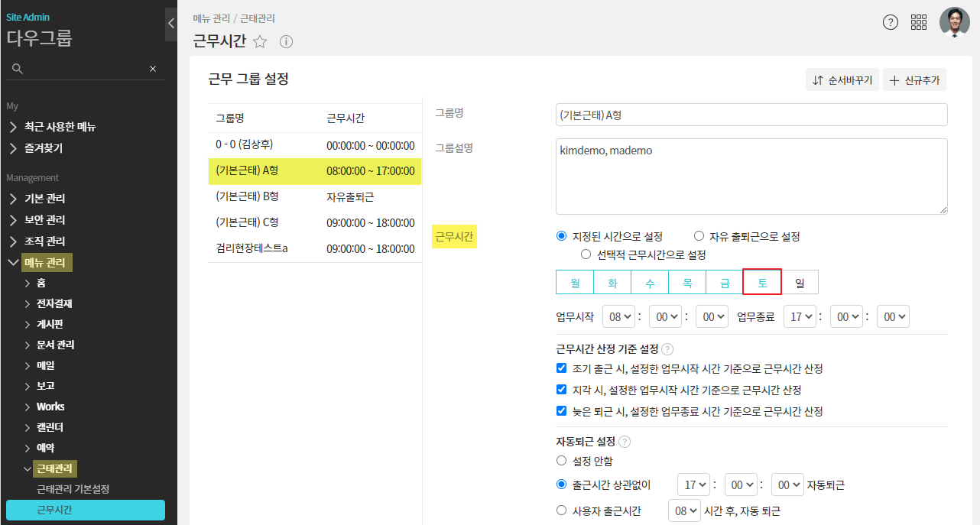Select 설정 안함 for auto clock-out
980x525 pixels.
point(562,461)
